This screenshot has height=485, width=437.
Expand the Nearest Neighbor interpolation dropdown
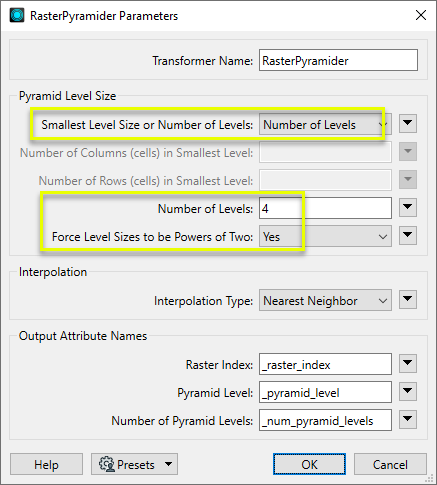[325, 300]
